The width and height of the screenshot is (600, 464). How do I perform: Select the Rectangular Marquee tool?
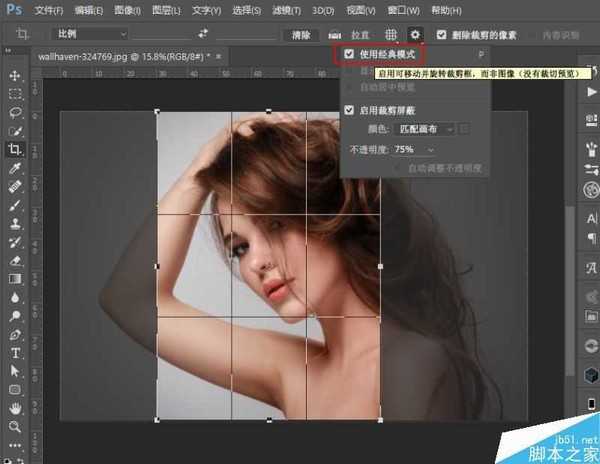tap(15, 95)
